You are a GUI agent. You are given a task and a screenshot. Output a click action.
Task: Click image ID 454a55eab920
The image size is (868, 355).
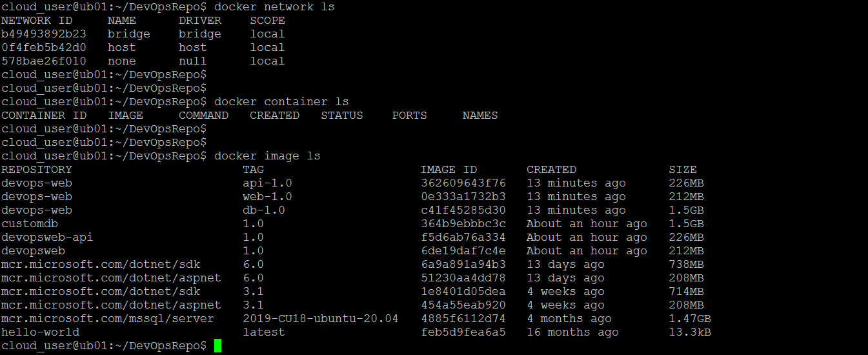(x=463, y=305)
